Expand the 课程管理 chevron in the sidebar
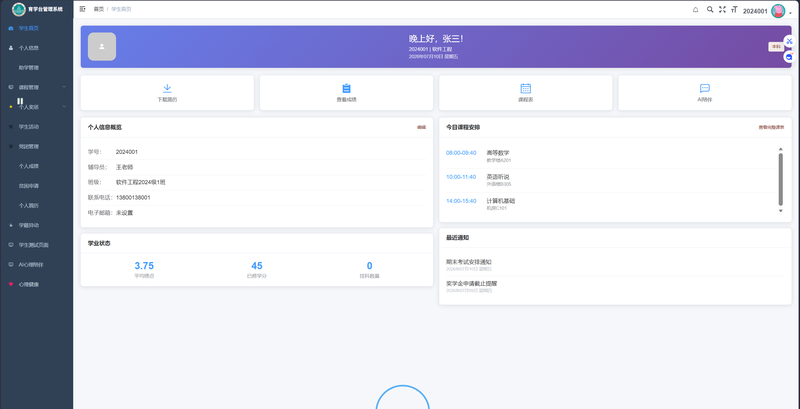 click(64, 87)
